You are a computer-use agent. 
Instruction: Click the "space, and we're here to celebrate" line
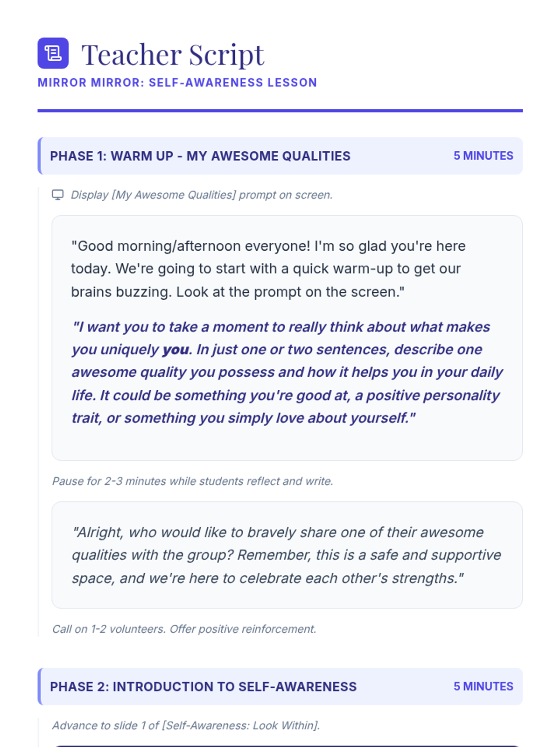(x=267, y=578)
